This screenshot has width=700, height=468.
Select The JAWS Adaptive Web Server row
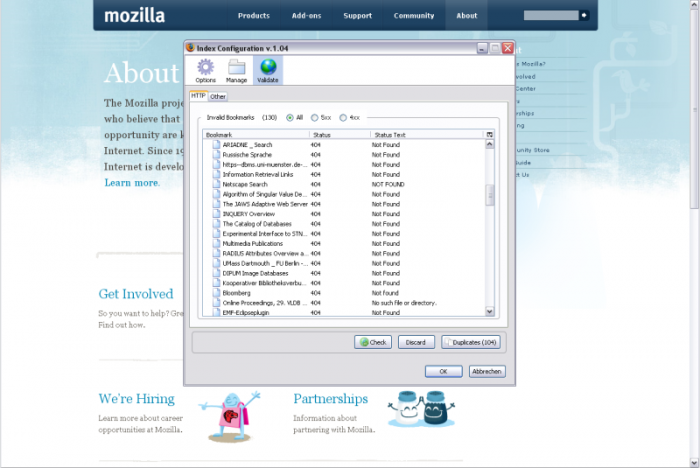(x=344, y=204)
